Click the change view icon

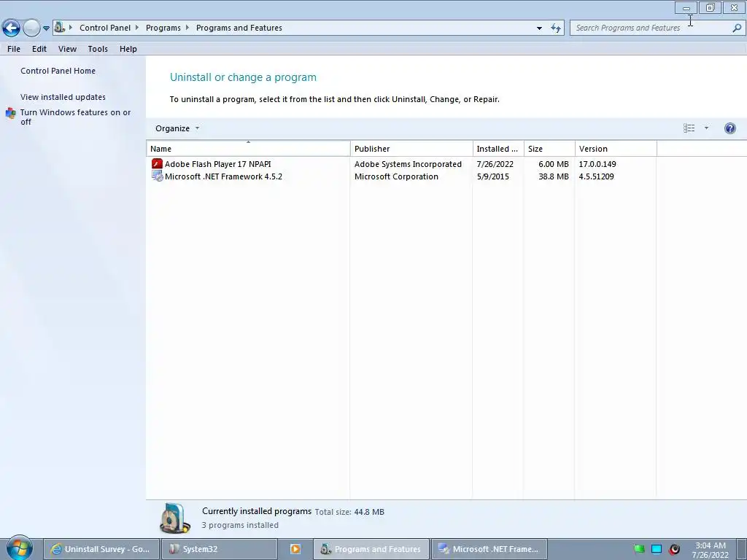click(x=689, y=128)
